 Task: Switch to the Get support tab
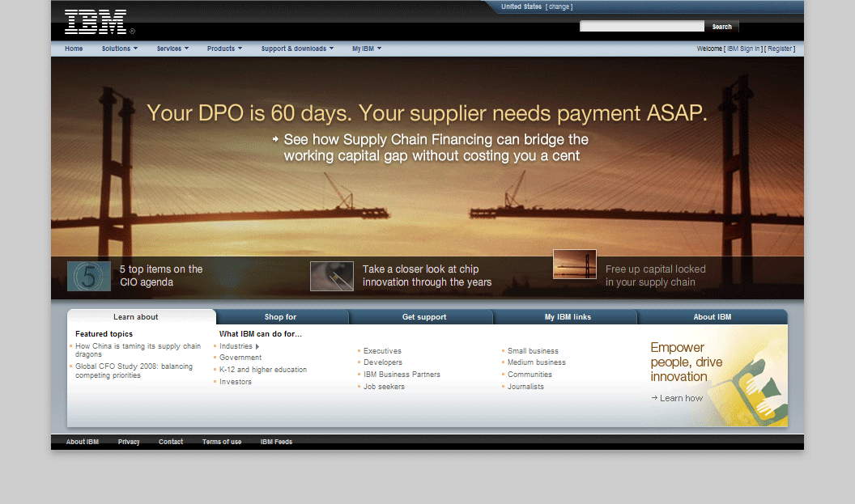pyautogui.click(x=424, y=317)
